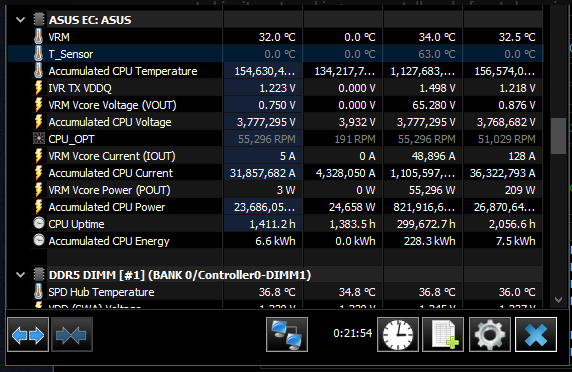Select the CPU Uptime label
The image size is (572, 372).
click(x=77, y=224)
